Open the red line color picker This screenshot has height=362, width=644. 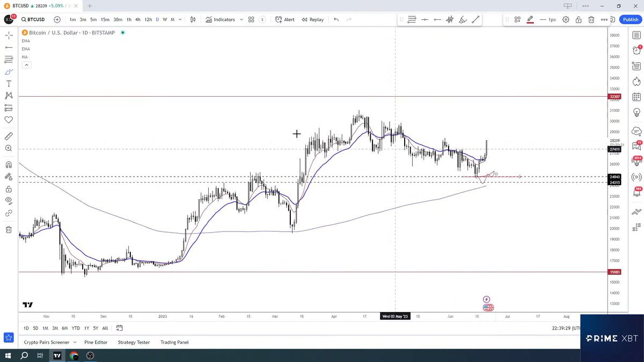pos(530,19)
